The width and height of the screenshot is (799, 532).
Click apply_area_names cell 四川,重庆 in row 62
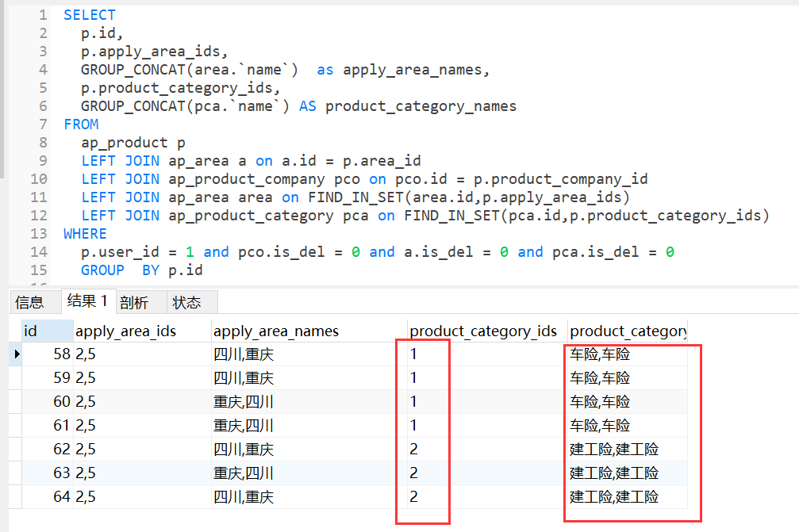click(x=309, y=449)
